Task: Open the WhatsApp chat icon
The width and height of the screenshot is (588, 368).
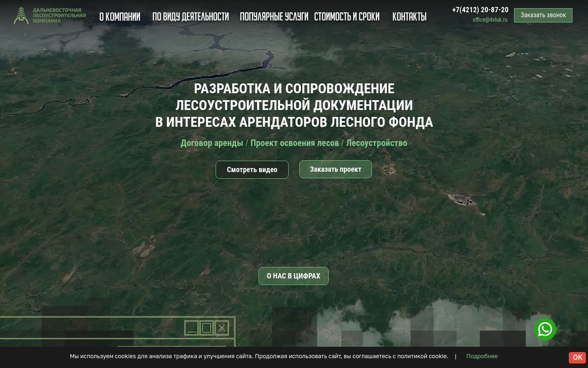Action: 545,329
